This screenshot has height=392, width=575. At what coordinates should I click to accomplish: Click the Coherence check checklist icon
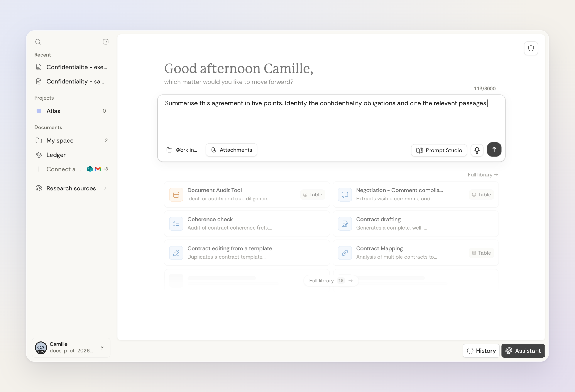[176, 224]
